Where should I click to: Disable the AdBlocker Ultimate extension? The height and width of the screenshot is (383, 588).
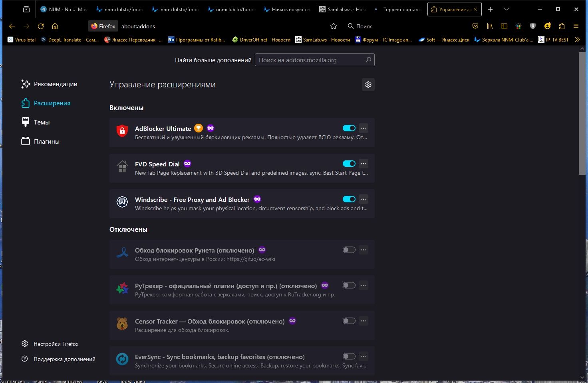349,128
